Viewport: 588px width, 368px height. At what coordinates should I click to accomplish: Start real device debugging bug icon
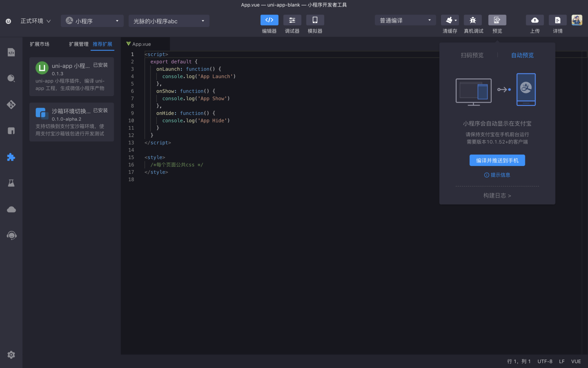pyautogui.click(x=473, y=20)
